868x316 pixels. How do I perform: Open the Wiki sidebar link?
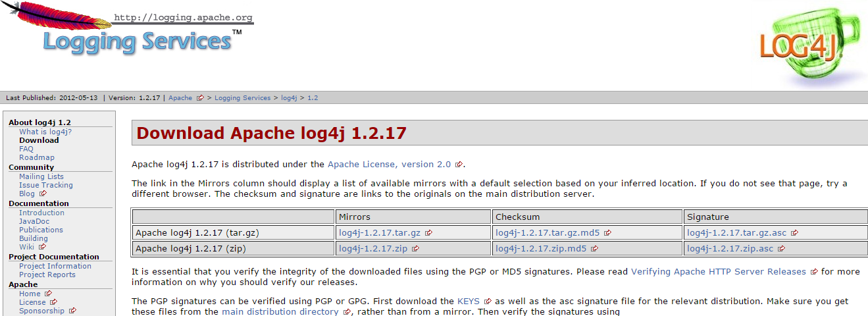(26, 247)
